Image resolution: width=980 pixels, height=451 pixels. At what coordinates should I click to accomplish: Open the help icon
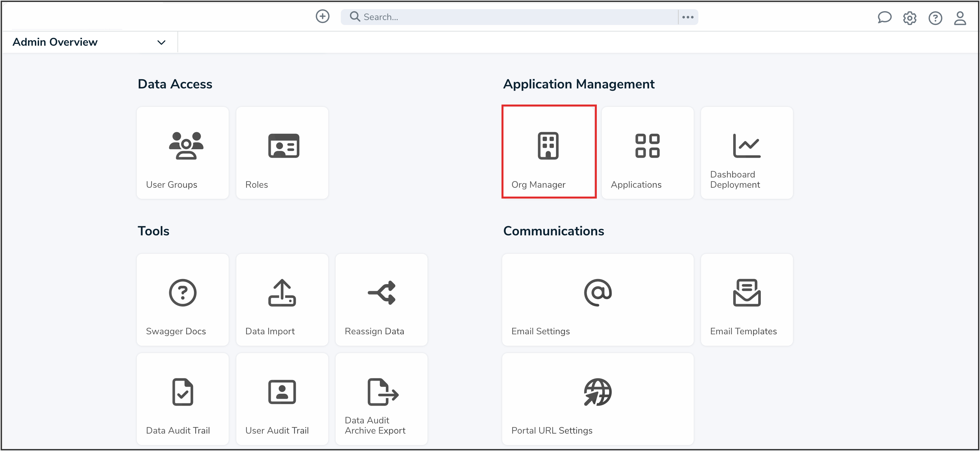click(935, 18)
